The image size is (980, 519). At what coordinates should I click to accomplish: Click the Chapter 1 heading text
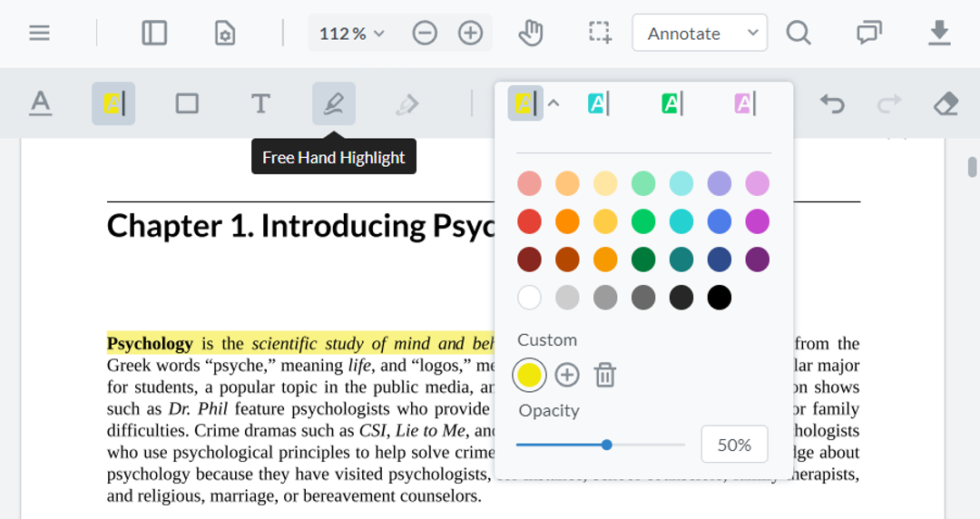click(x=300, y=226)
